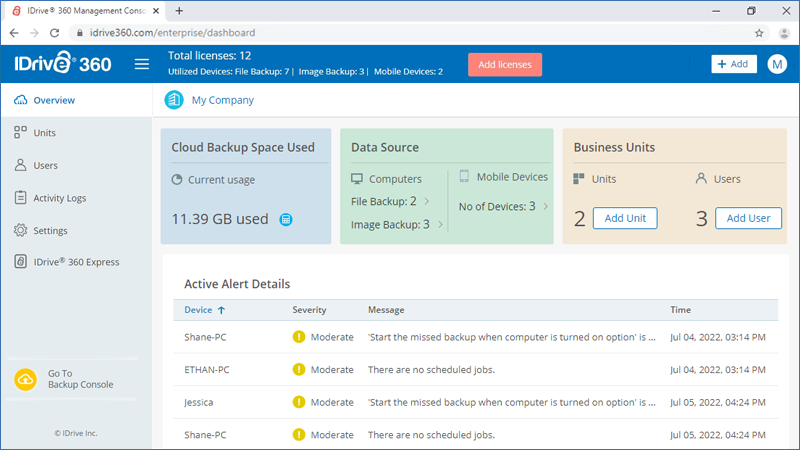Click the storage details icon beside 11.39 GB used
The height and width of the screenshot is (450, 800).
tap(286, 219)
